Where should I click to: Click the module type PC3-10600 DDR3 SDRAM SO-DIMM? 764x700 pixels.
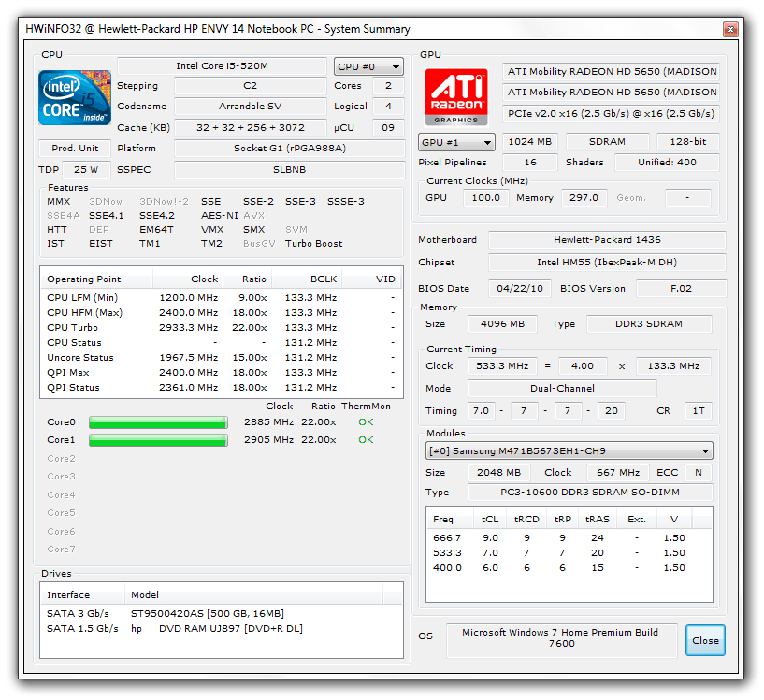[590, 492]
